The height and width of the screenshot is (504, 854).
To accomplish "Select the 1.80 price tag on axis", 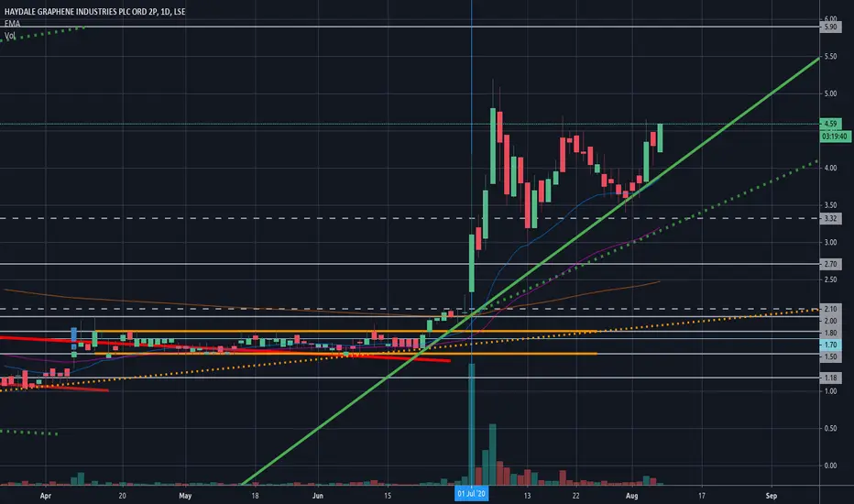I will tap(830, 333).
